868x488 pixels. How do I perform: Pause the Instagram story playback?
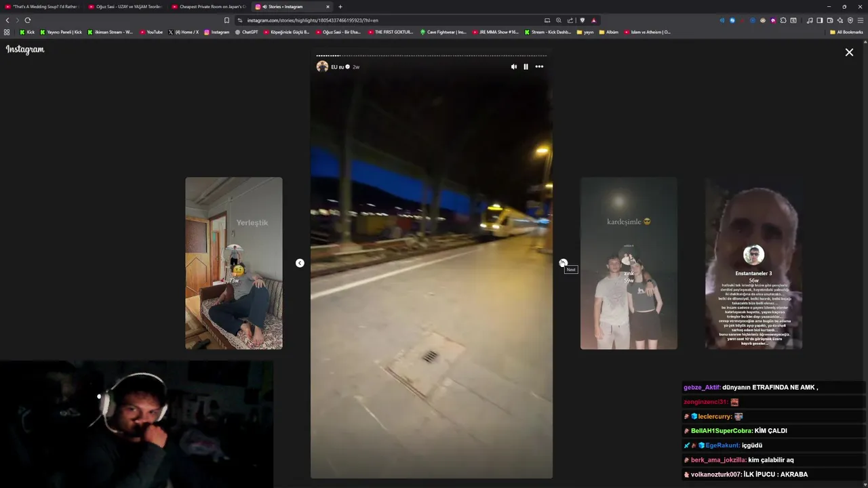526,66
